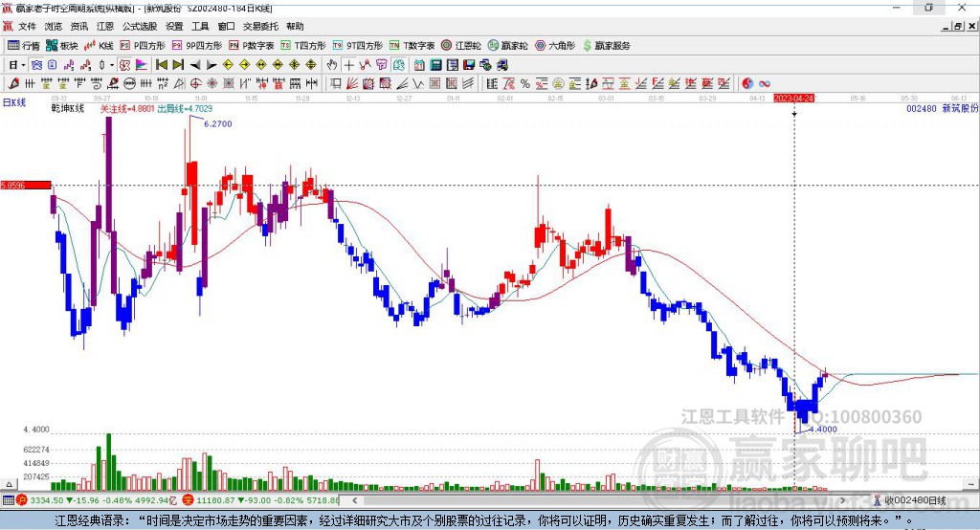Image resolution: width=980 pixels, height=530 pixels.
Task: Jump to last bar icon
Action: 178,65
